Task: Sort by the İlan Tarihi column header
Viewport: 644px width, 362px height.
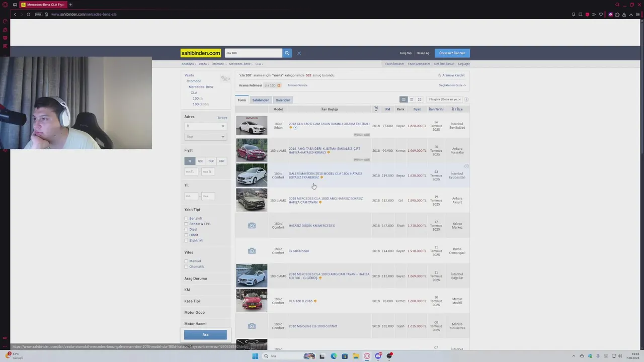Action: [x=436, y=109]
